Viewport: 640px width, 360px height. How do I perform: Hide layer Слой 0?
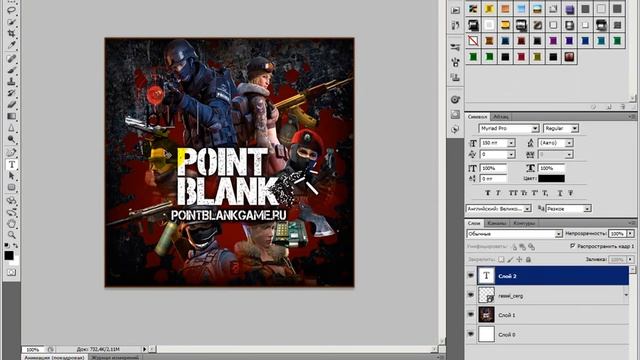[x=471, y=334]
